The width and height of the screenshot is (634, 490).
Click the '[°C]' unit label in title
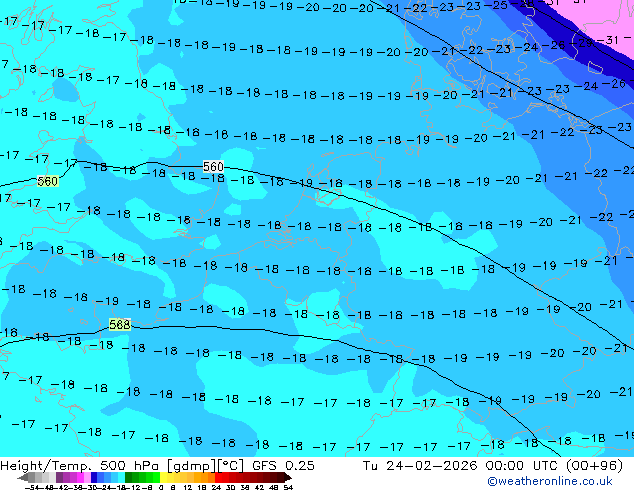230,466
